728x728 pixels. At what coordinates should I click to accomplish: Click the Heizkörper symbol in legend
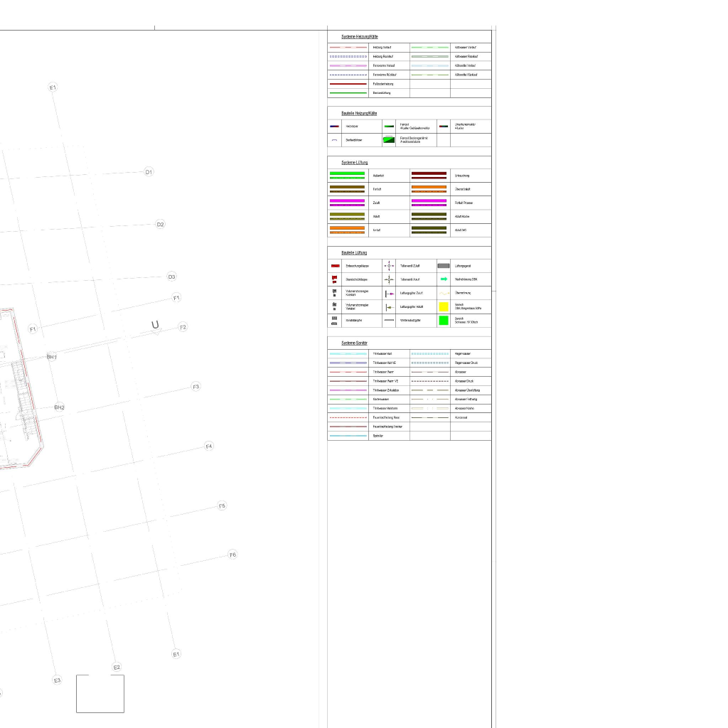tap(334, 126)
